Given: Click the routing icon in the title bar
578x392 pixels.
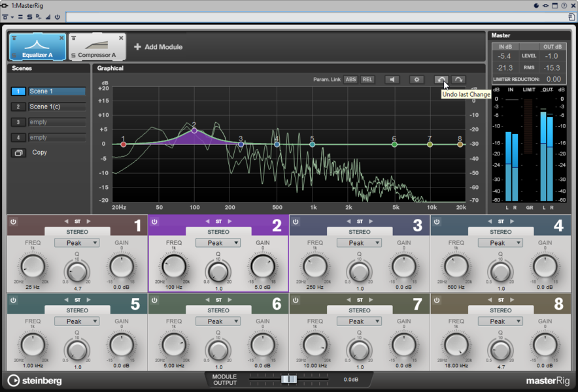Looking at the screenshot, I should click(x=545, y=5).
